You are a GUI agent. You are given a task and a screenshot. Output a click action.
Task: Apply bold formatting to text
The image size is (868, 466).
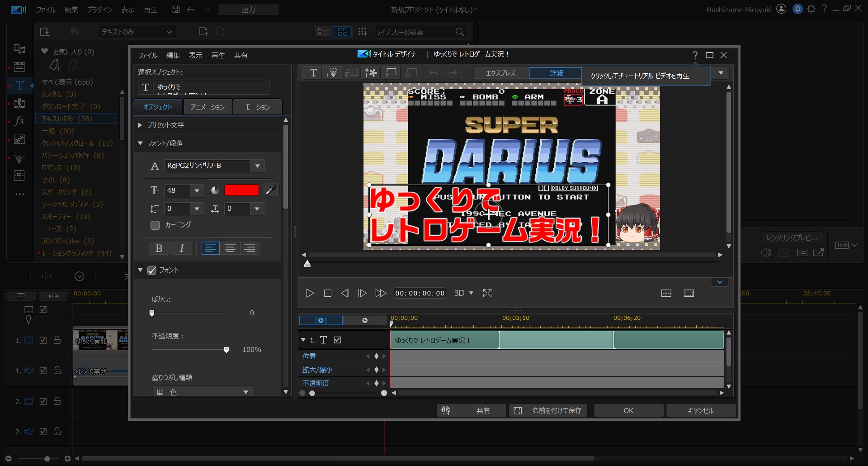[159, 248]
